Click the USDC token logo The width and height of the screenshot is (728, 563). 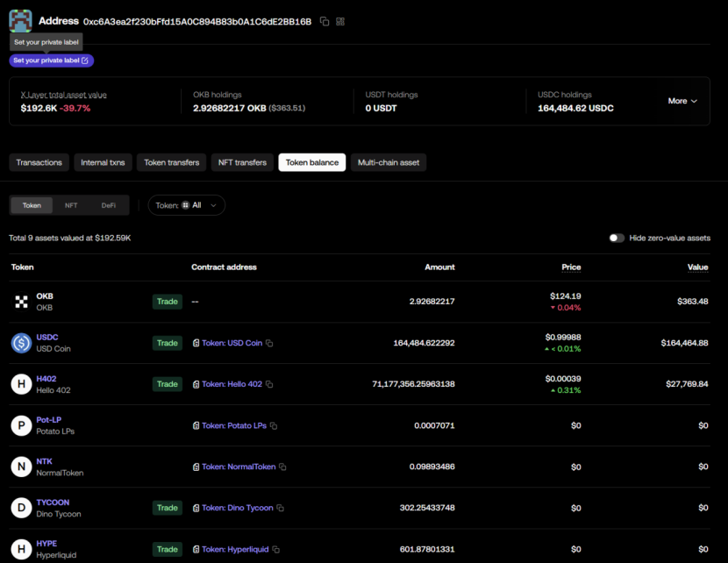pos(21,343)
